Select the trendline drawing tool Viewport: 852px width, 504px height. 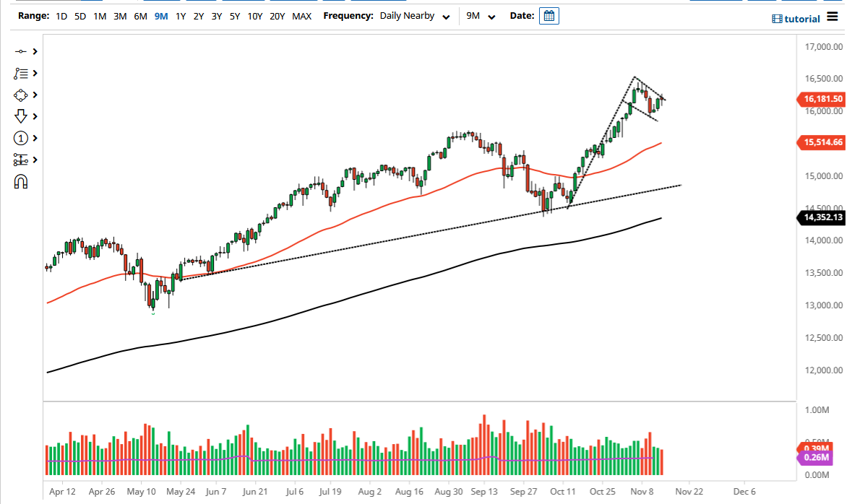[x=20, y=51]
